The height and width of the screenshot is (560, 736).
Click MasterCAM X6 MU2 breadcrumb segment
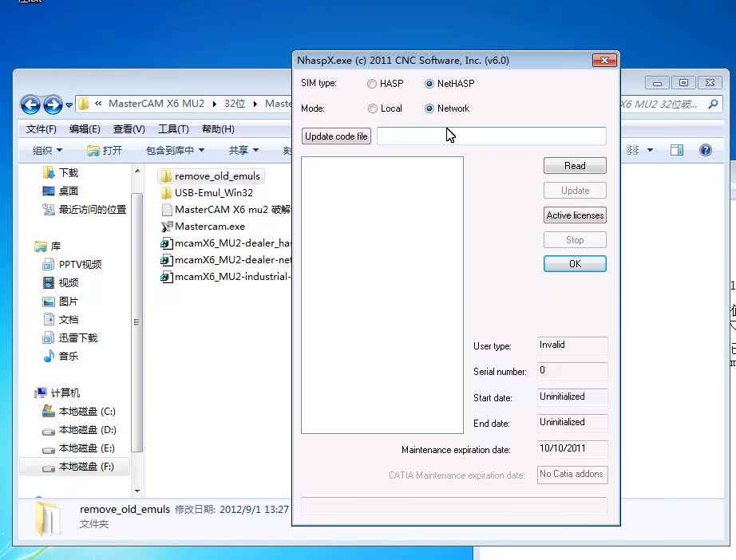click(x=156, y=104)
